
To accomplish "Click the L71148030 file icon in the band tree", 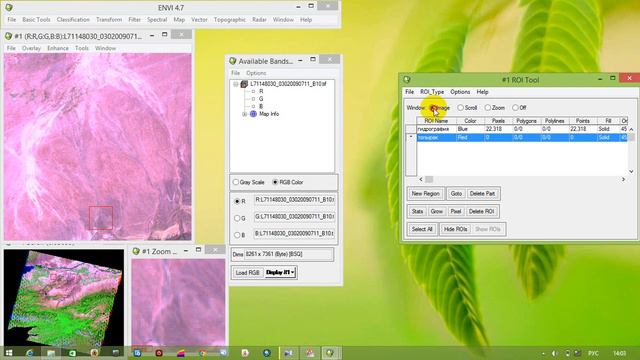I will (x=244, y=84).
